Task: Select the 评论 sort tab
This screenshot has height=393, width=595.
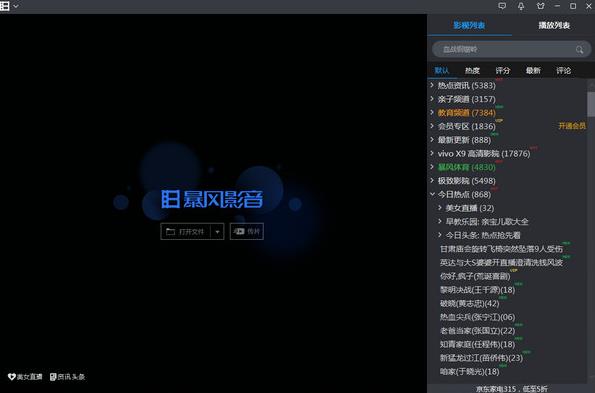Action: pyautogui.click(x=563, y=71)
